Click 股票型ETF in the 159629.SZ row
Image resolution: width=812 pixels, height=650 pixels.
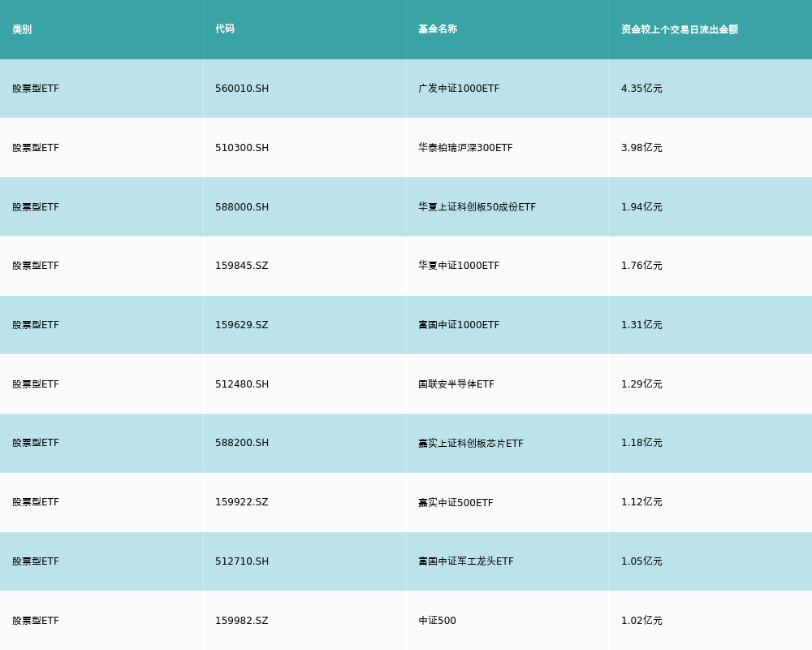[36, 325]
